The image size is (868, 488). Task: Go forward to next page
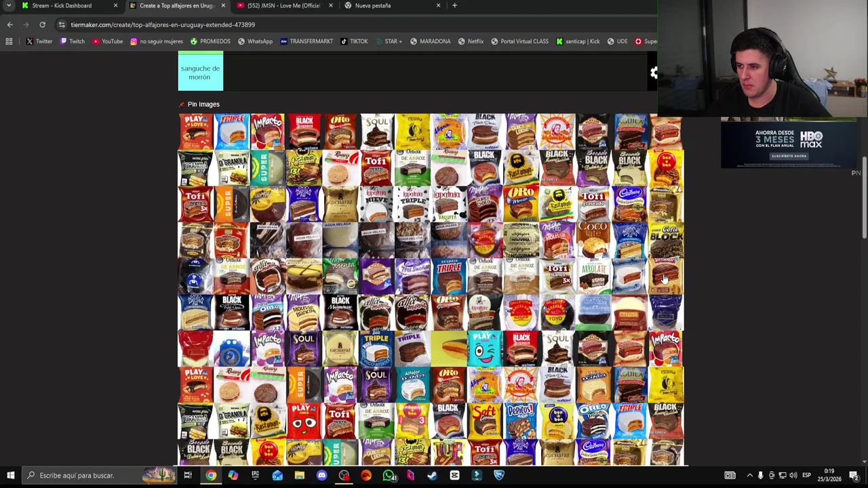click(x=26, y=24)
